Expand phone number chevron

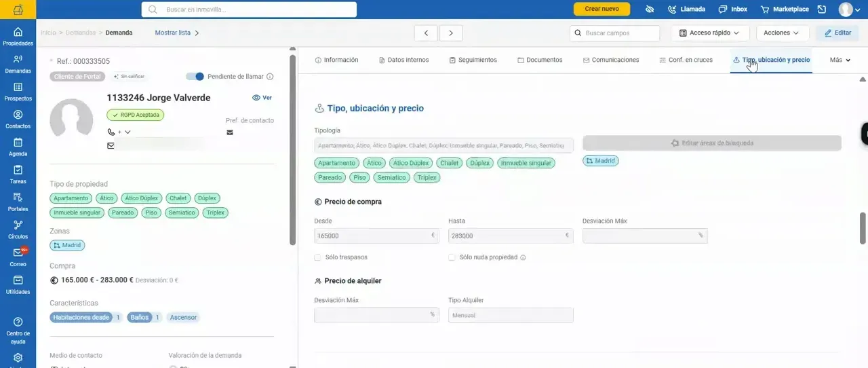(x=127, y=132)
